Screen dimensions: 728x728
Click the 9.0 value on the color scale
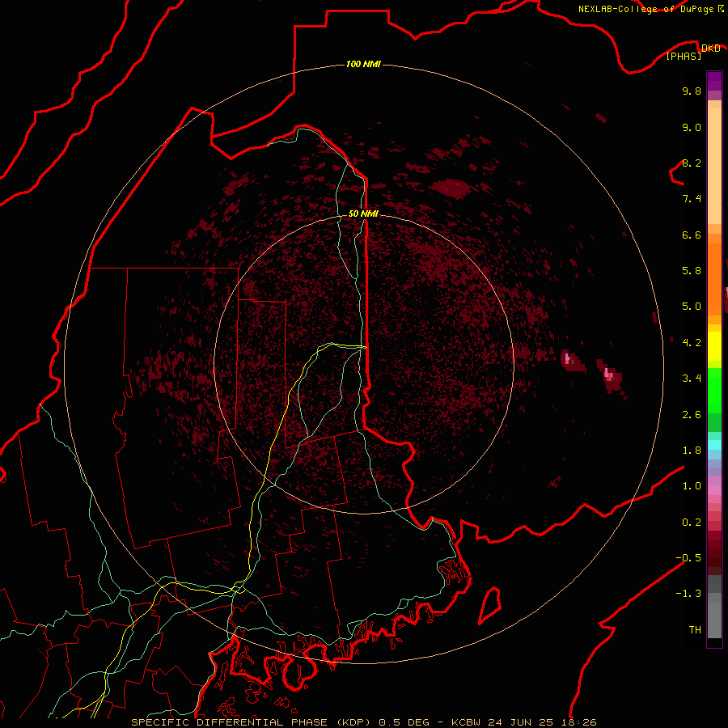[692, 127]
